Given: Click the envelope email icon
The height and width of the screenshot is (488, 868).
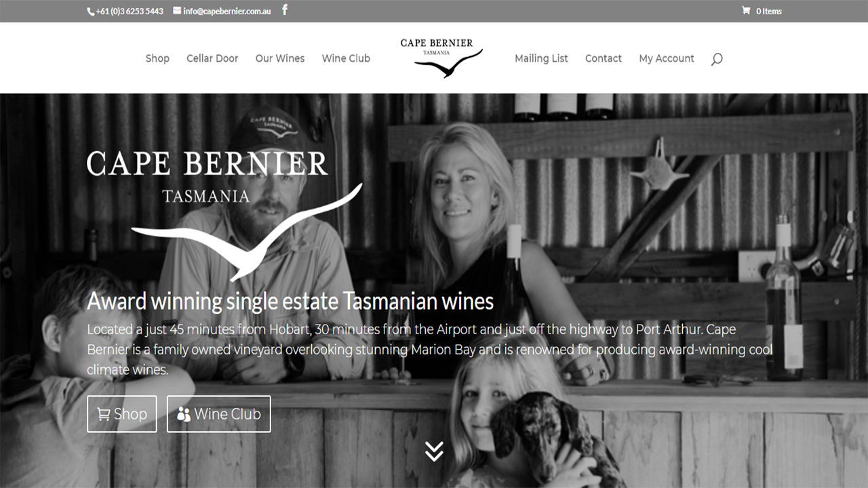Looking at the screenshot, I should [x=177, y=11].
